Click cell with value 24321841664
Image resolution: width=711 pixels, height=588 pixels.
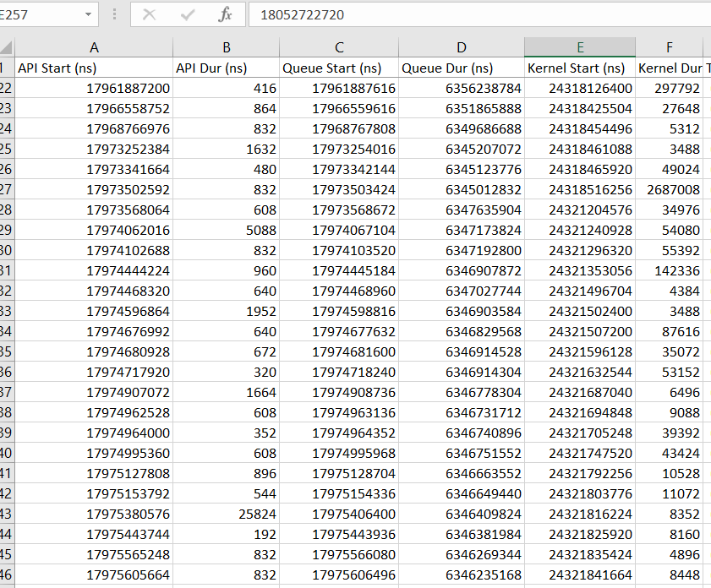click(580, 574)
